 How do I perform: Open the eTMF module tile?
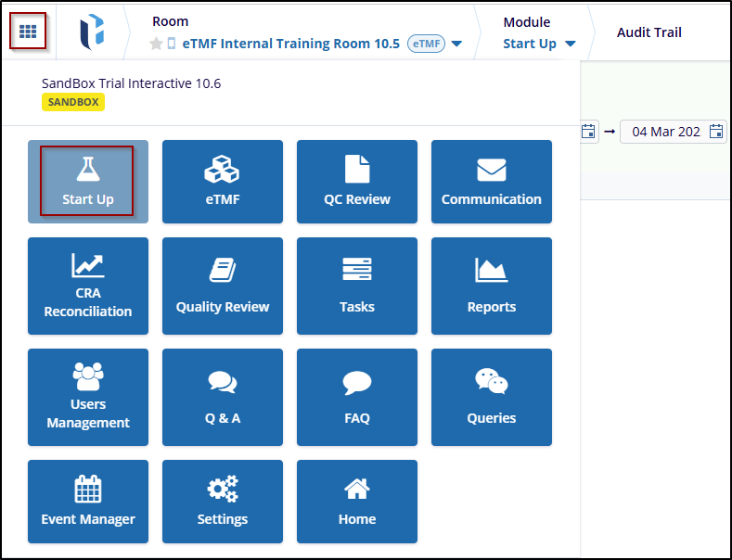[222, 182]
